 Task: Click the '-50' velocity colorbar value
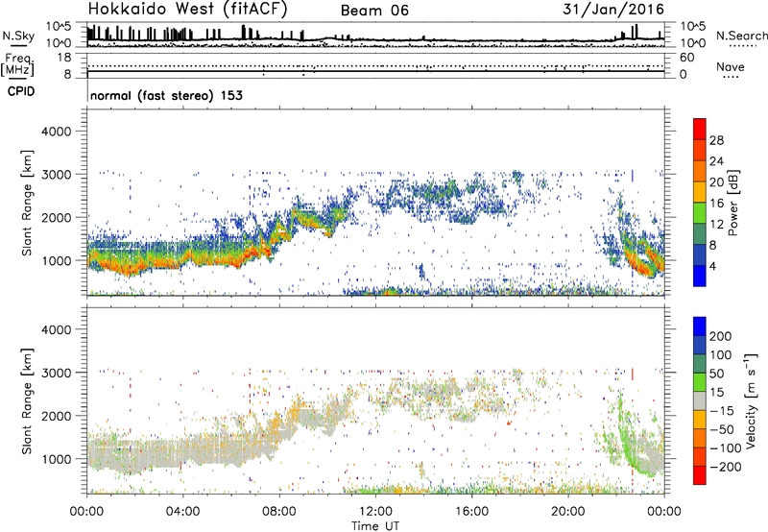pyautogui.click(x=722, y=429)
